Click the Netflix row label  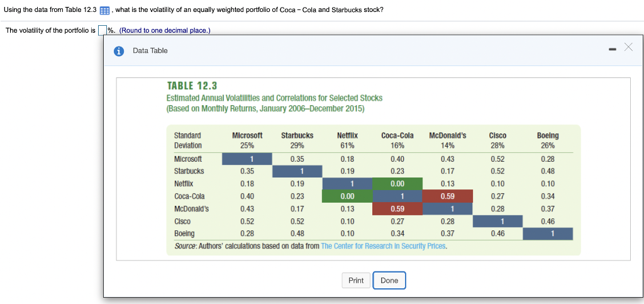[184, 184]
